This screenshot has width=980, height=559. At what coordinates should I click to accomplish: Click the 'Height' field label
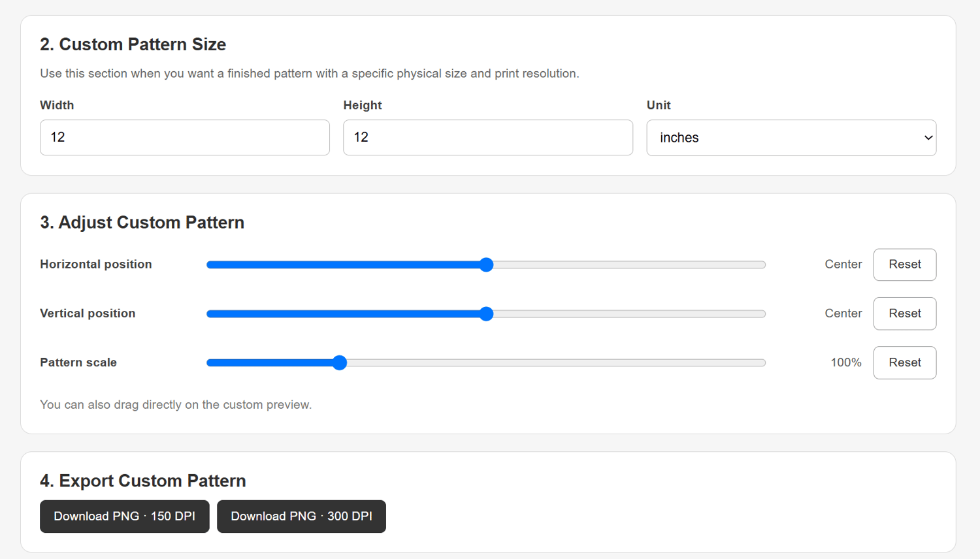[363, 105]
